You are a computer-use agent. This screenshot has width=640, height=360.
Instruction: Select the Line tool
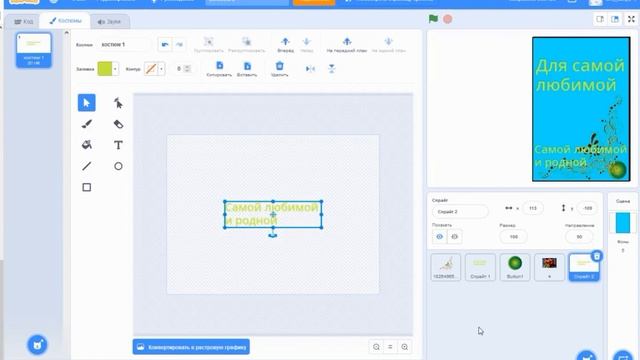pos(87,166)
